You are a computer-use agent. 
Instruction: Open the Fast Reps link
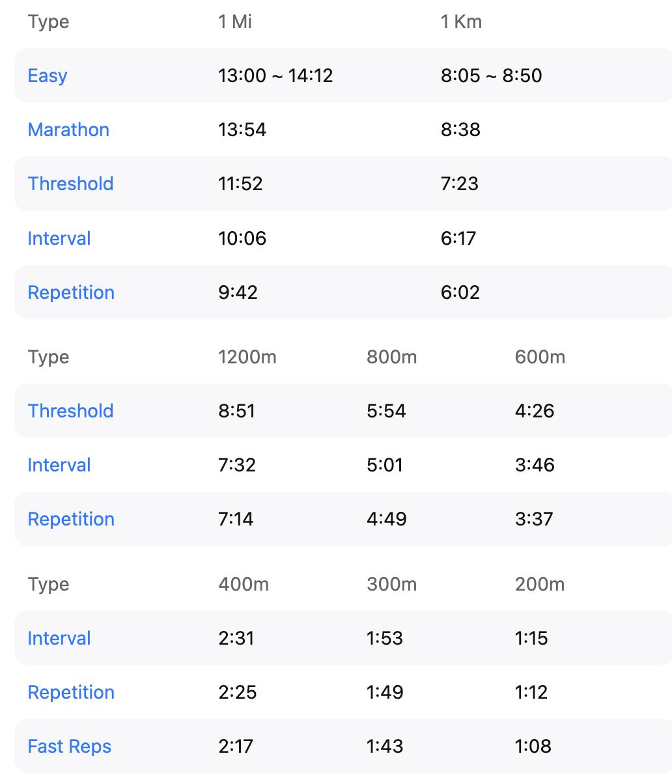point(70,746)
